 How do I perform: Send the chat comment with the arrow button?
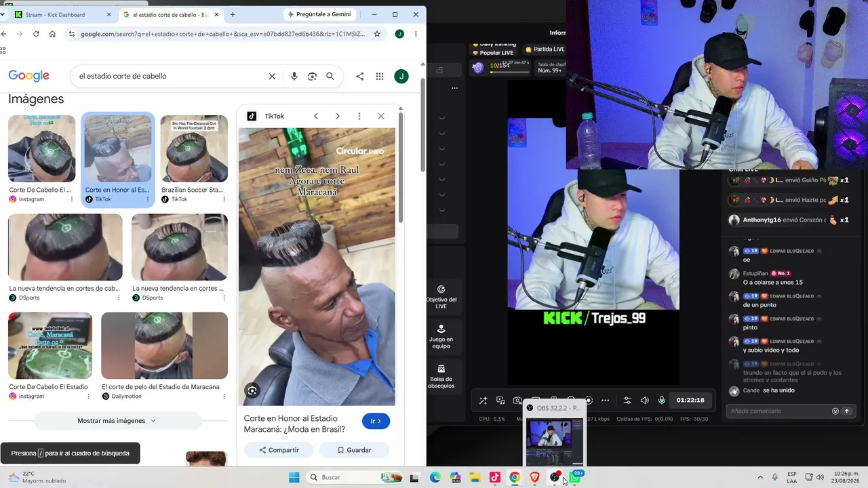point(846,411)
